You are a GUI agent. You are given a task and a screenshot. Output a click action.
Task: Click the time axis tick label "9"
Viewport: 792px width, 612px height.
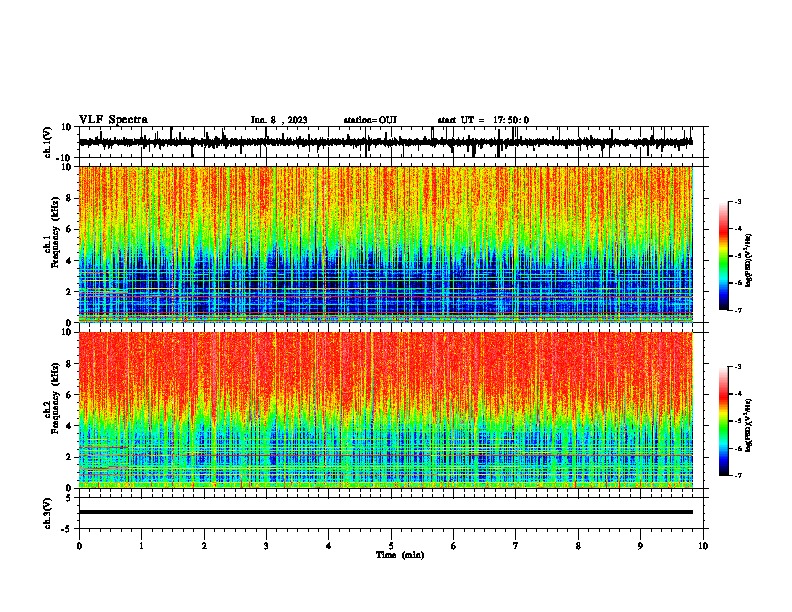coord(640,546)
